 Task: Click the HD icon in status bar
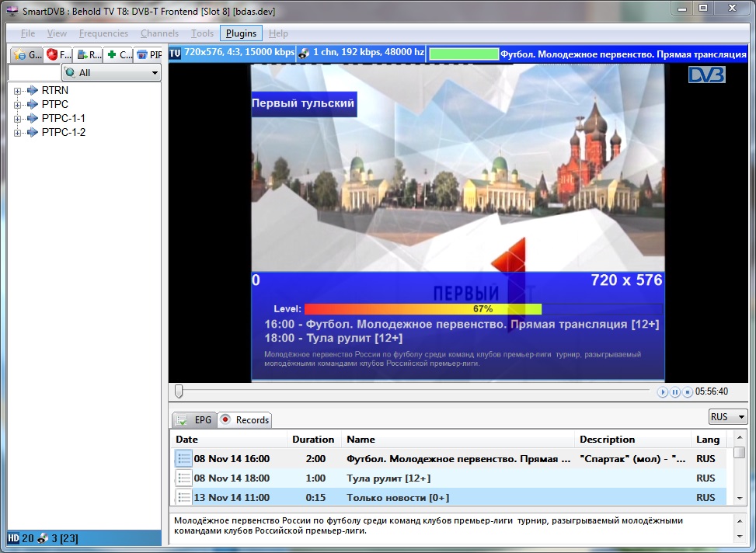coord(12,537)
